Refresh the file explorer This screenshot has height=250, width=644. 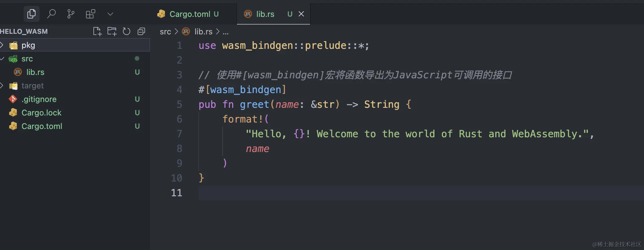click(x=127, y=31)
